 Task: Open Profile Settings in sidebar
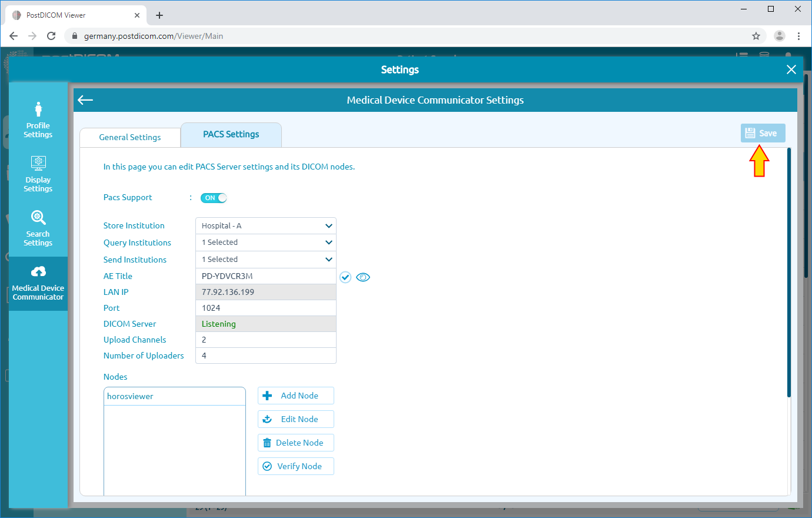[x=38, y=121]
